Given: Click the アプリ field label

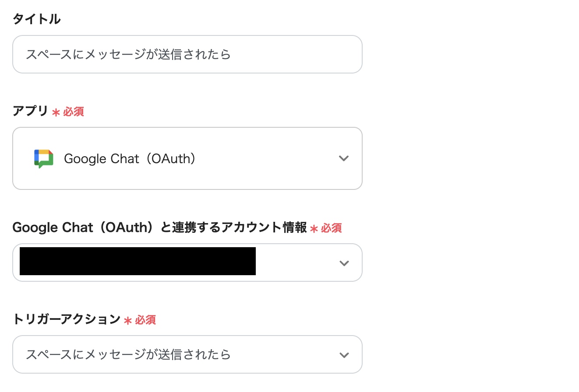Looking at the screenshot, I should coord(30,112).
